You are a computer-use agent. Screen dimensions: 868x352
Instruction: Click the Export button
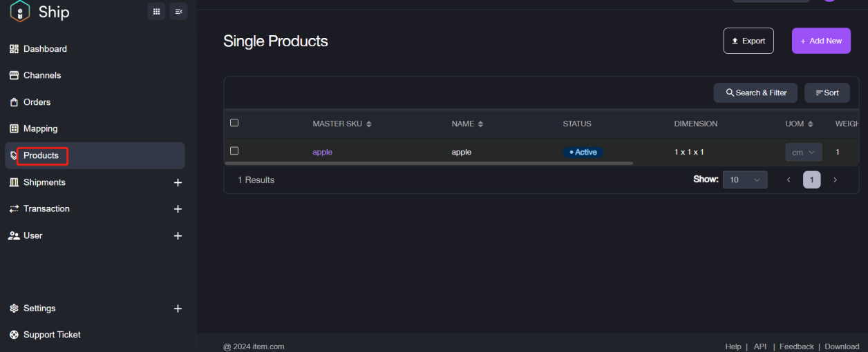[748, 41]
